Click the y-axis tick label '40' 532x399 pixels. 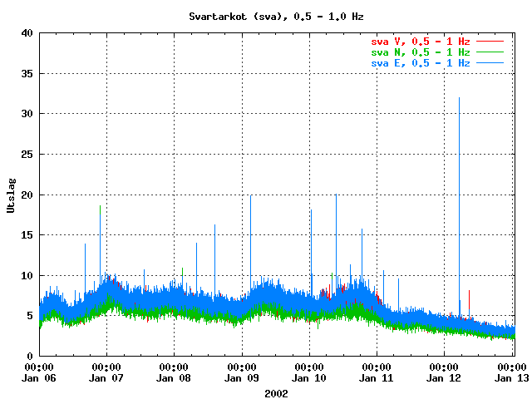pos(27,33)
